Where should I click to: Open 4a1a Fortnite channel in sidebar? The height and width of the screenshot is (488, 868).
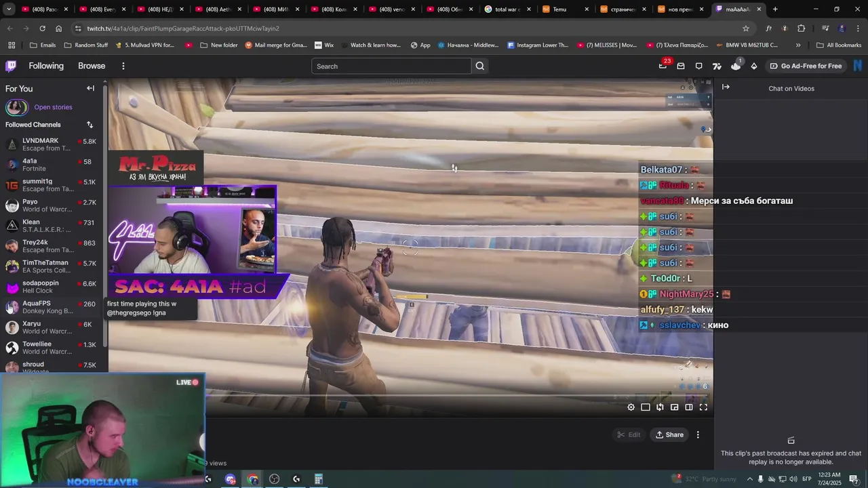tap(51, 165)
